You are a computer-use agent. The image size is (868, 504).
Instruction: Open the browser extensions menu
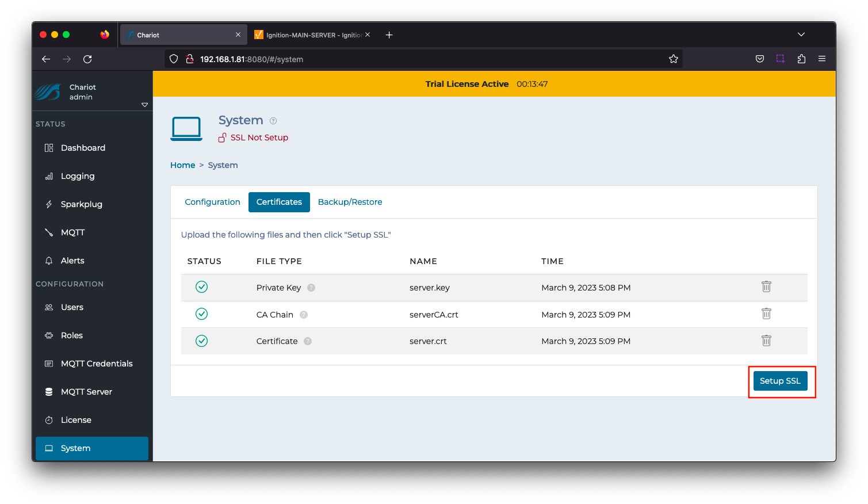point(801,59)
